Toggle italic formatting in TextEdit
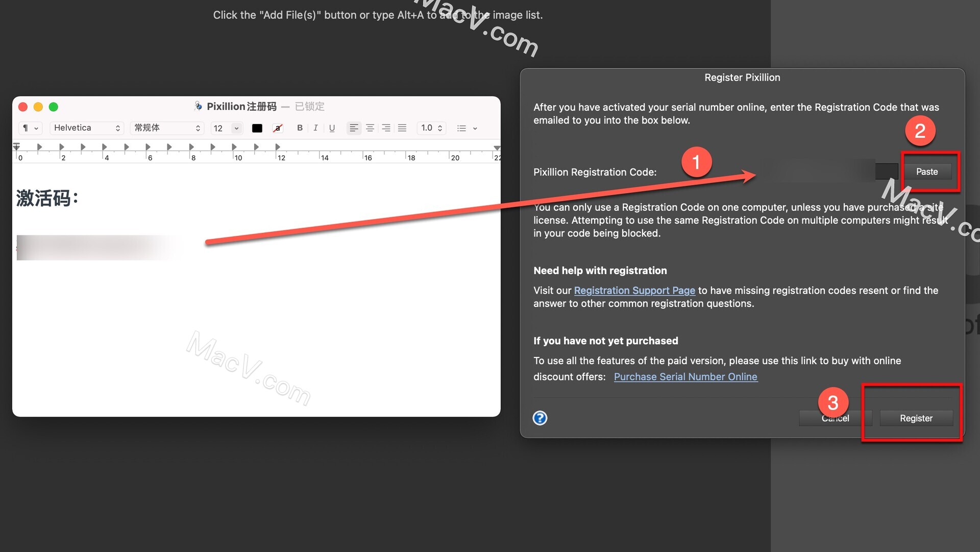This screenshot has height=552, width=980. (315, 128)
